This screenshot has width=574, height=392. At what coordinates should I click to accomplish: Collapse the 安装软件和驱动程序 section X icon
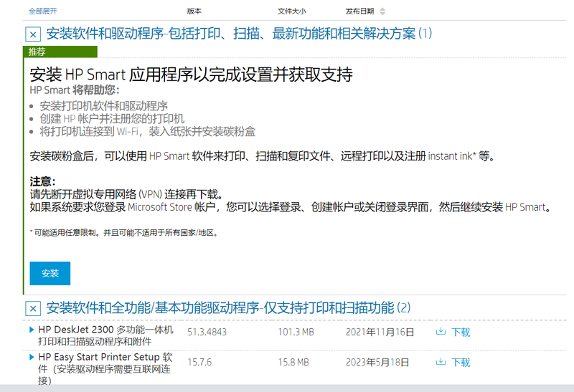(x=32, y=34)
